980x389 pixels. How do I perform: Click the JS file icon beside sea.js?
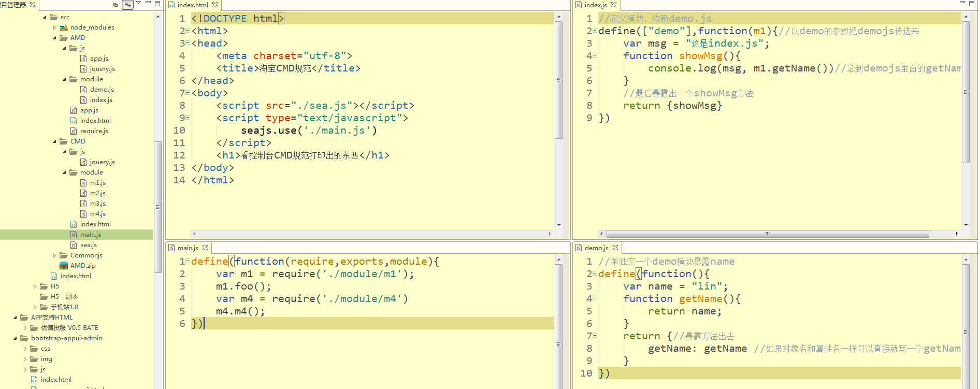click(74, 245)
